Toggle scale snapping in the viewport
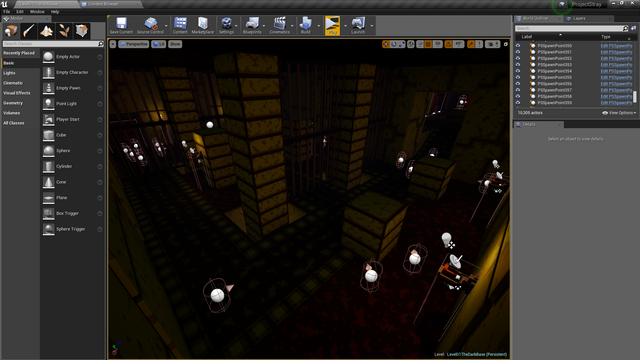The height and width of the screenshot is (360, 640). [x=471, y=44]
